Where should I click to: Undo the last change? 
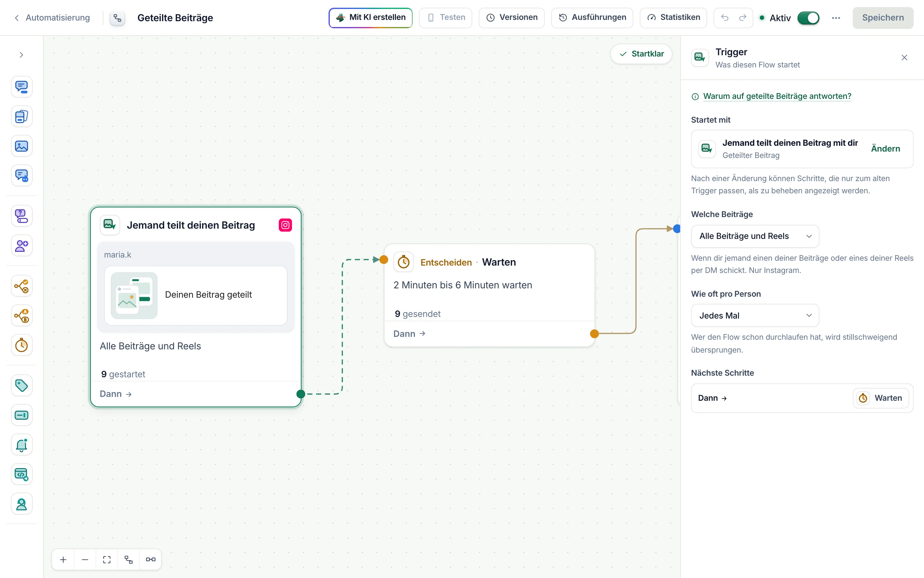coord(725,18)
